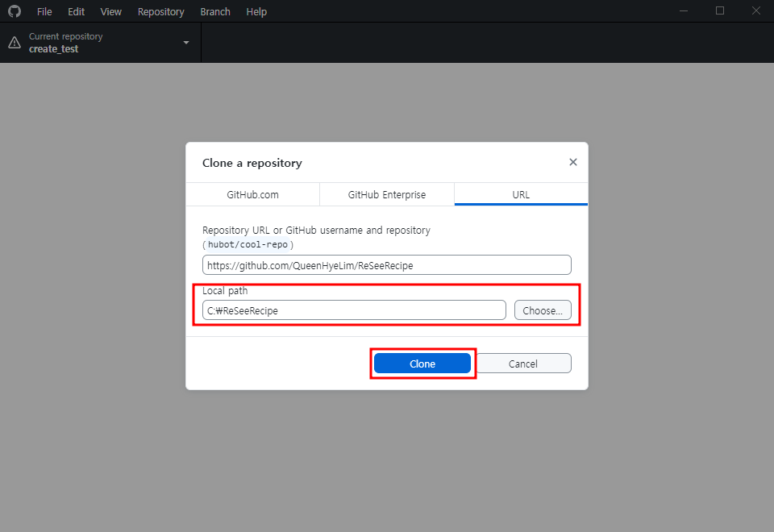774x532 pixels.
Task: Click the warning triangle icon beside create_test
Action: [x=15, y=43]
